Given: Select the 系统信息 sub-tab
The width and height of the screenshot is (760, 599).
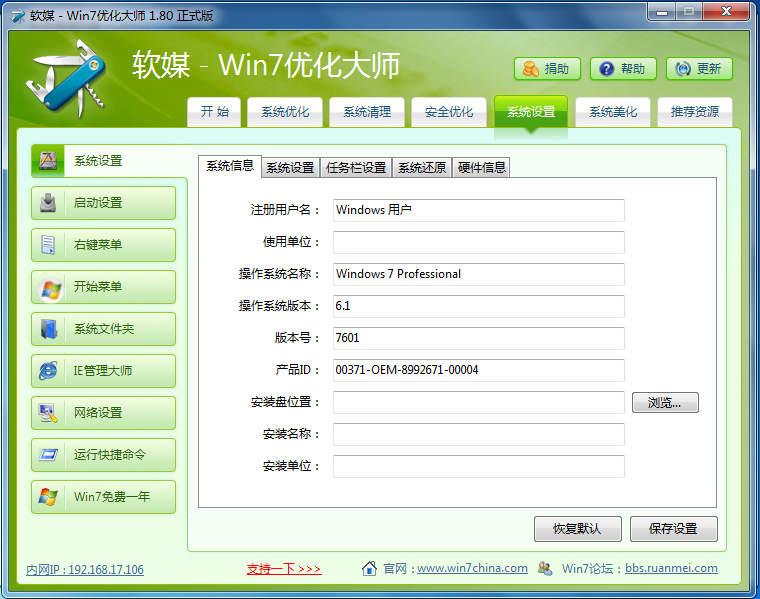Looking at the screenshot, I should point(230,166).
